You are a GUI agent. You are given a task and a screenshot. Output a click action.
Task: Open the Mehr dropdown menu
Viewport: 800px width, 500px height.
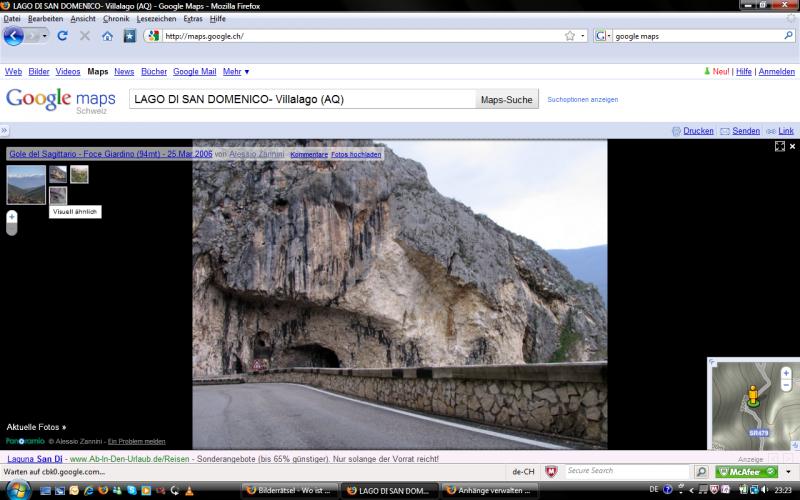[x=236, y=72]
